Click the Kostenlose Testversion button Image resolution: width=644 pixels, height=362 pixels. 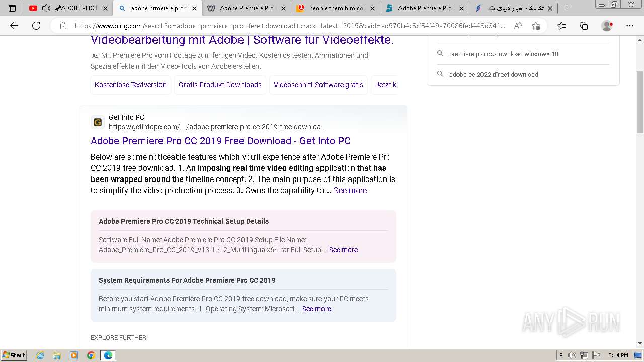pos(130,85)
